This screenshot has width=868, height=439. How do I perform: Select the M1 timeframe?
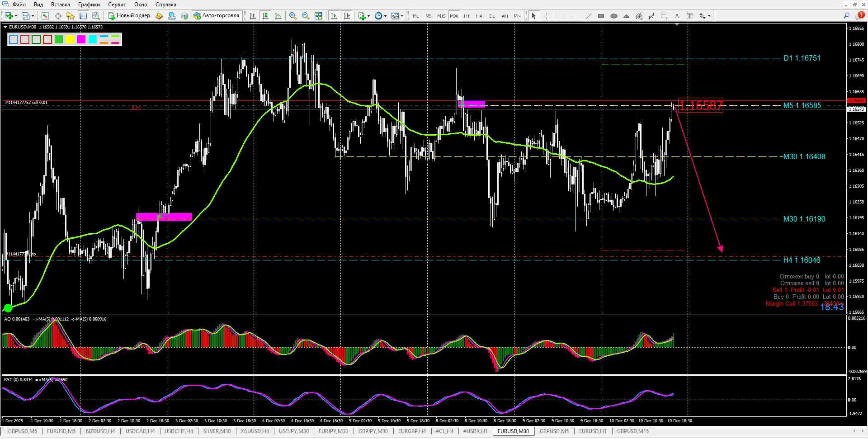coord(415,16)
